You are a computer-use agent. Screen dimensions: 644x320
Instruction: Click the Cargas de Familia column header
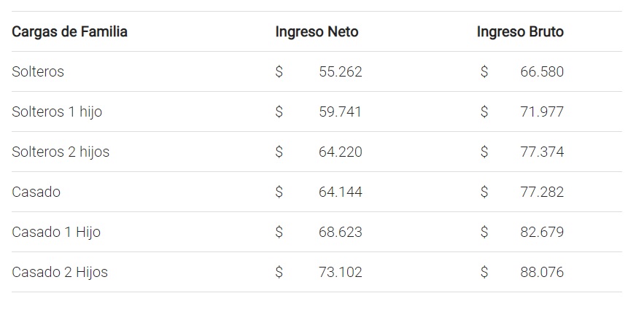pos(69,32)
